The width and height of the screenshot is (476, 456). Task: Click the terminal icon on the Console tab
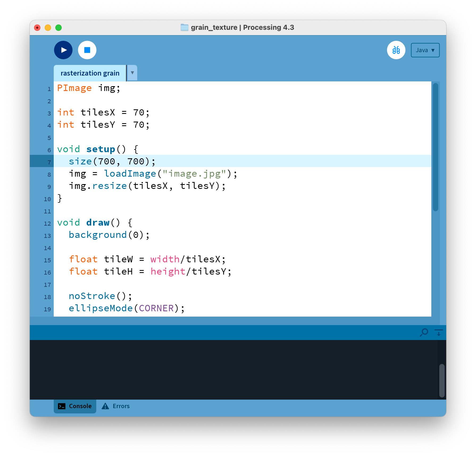point(62,406)
